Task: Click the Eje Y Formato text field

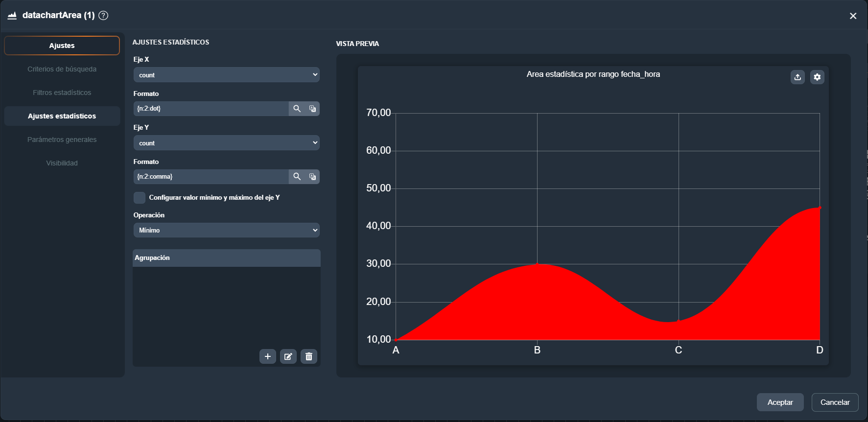Action: coord(211,177)
